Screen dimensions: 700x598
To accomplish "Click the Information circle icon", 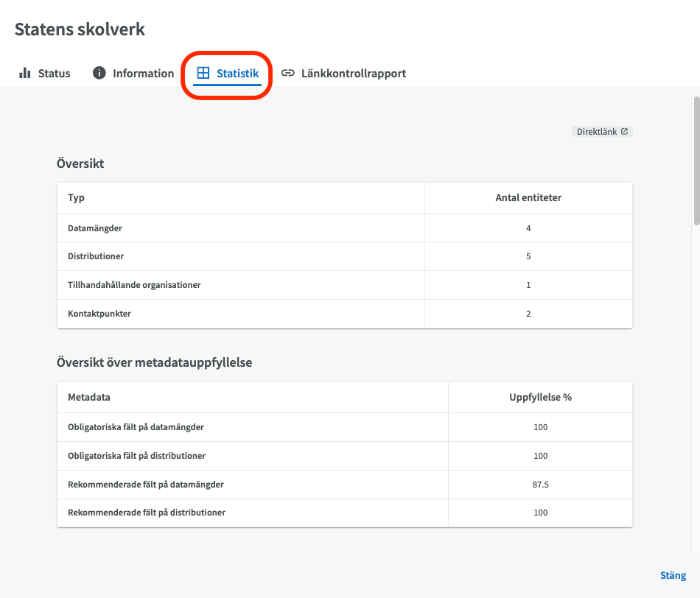I will pyautogui.click(x=99, y=73).
